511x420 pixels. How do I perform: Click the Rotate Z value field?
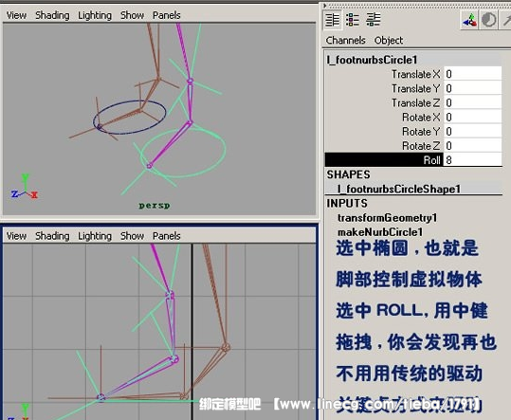(x=472, y=146)
